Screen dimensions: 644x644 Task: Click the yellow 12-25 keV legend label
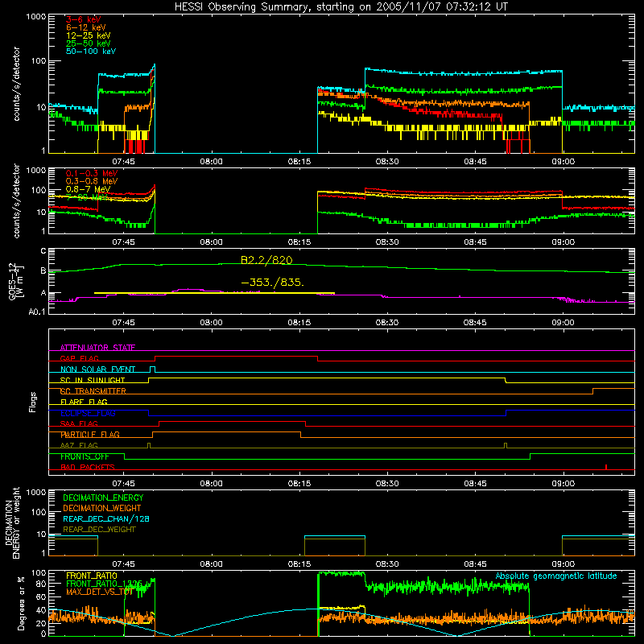[88, 35]
